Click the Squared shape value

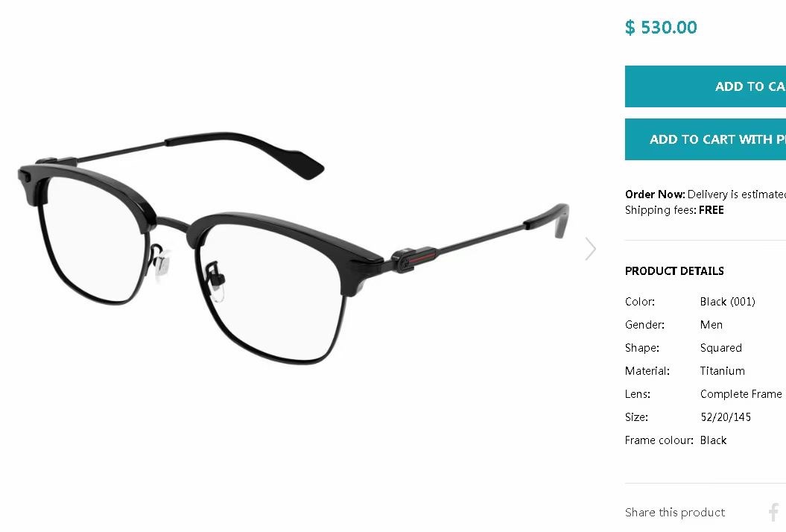click(721, 348)
